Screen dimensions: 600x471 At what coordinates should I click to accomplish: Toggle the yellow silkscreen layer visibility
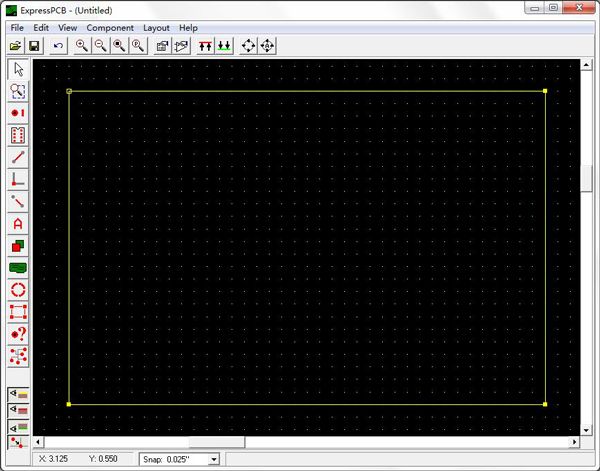18,394
